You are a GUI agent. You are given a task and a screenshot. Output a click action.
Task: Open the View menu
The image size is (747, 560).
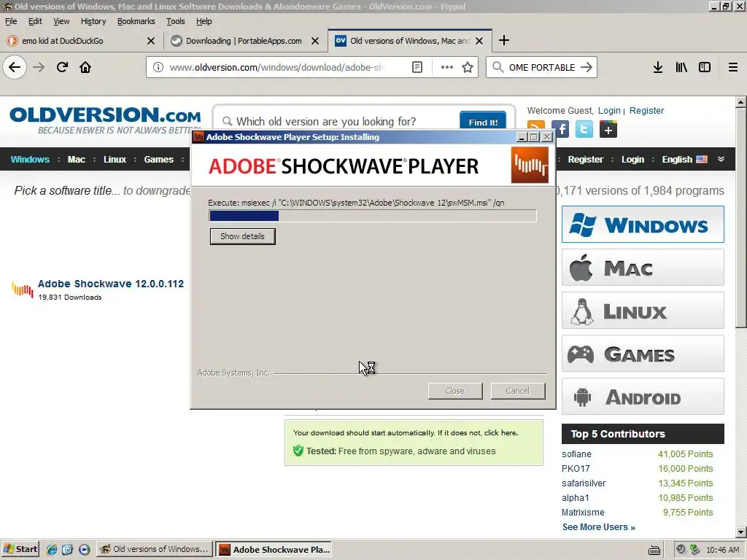(61, 21)
